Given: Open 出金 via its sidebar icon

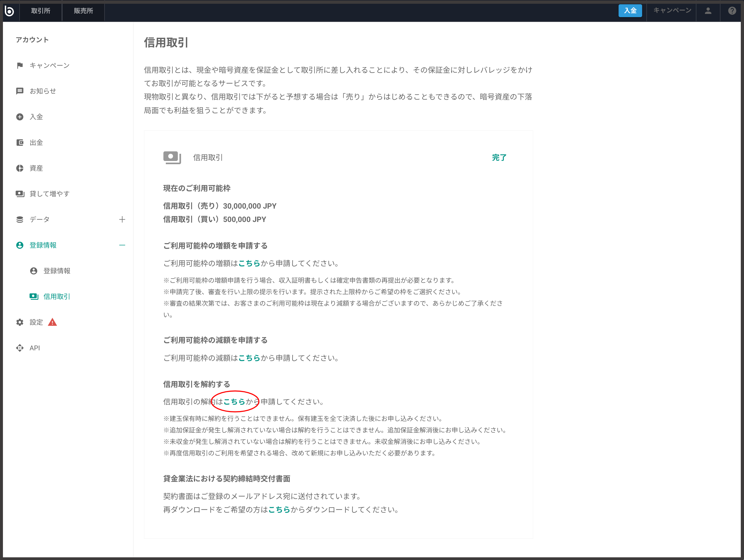Looking at the screenshot, I should [x=20, y=142].
